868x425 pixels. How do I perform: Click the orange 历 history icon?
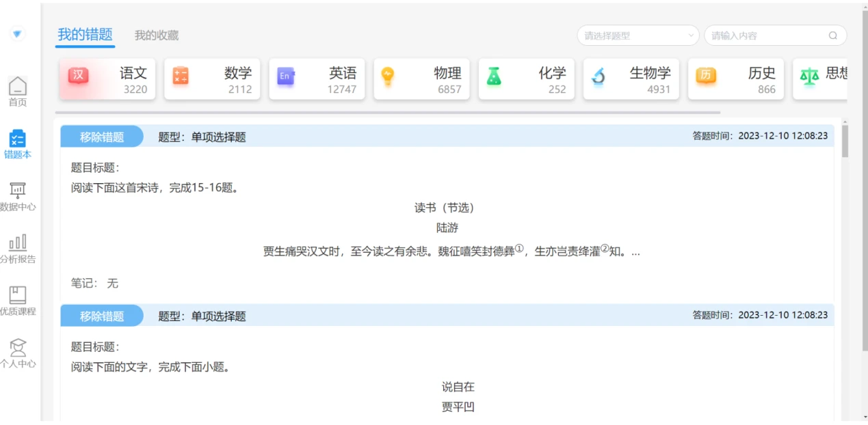click(x=705, y=76)
